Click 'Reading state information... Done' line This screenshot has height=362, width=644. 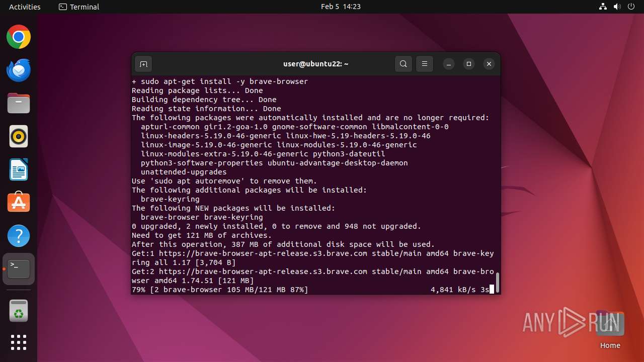pos(206,109)
